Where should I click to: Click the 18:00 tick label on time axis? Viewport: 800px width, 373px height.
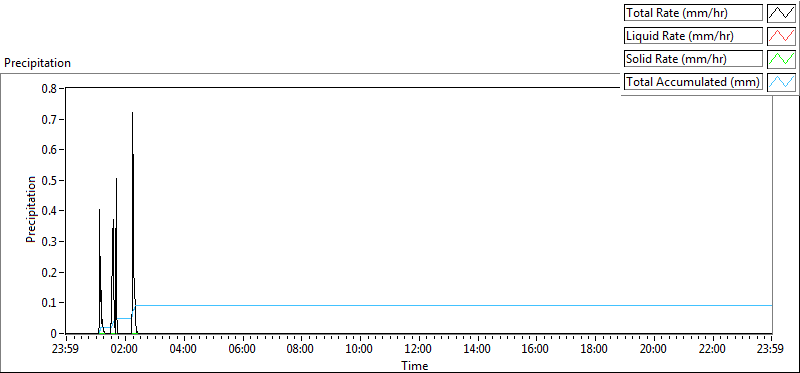595,350
